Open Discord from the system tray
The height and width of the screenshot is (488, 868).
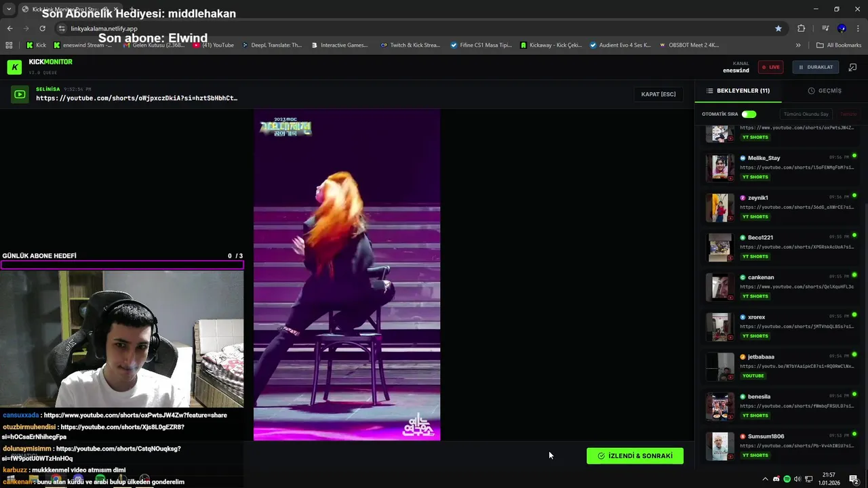click(x=776, y=479)
